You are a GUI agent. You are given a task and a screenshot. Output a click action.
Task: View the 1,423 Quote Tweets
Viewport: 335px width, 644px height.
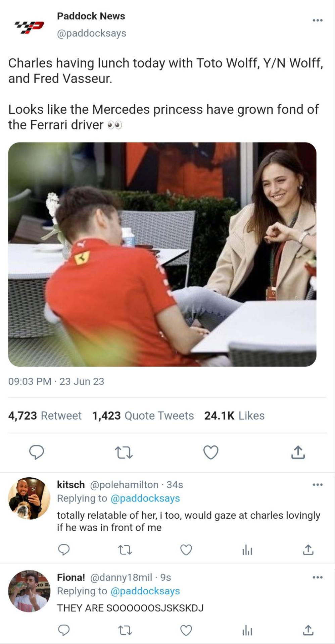click(x=143, y=416)
